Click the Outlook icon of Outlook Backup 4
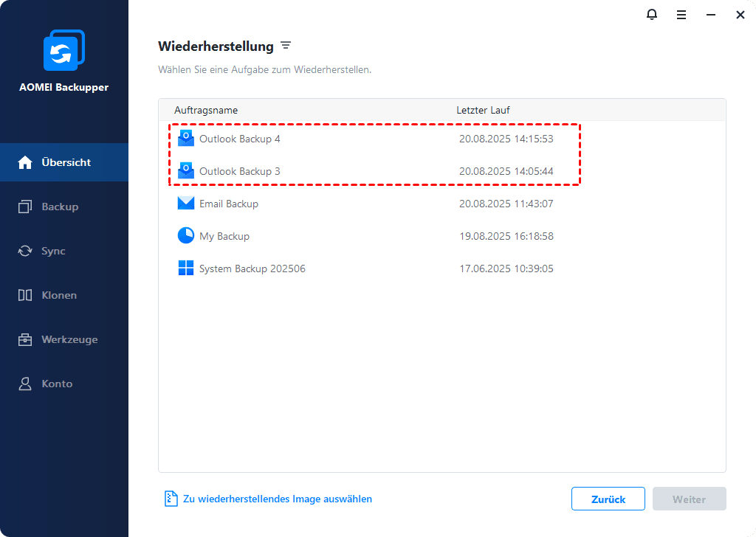The image size is (756, 537). click(x=185, y=139)
